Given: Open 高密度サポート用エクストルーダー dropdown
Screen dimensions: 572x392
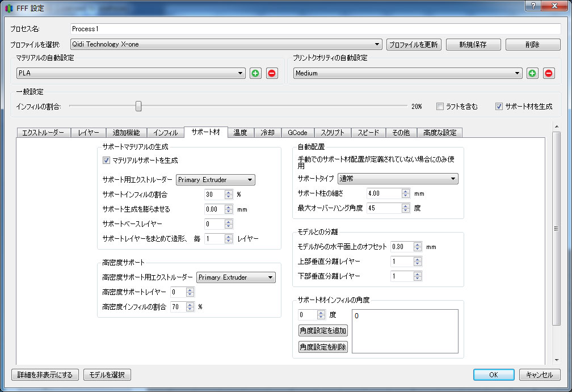Looking at the screenshot, I should [235, 277].
